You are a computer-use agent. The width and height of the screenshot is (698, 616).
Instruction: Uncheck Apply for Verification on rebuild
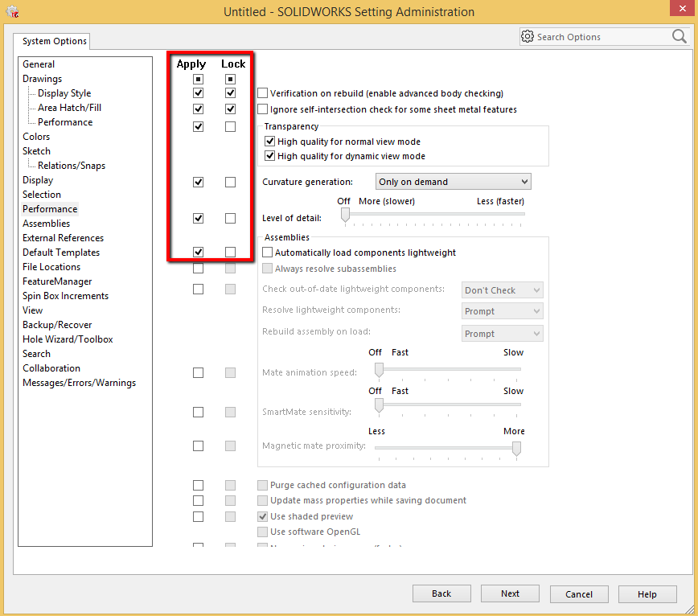198,93
